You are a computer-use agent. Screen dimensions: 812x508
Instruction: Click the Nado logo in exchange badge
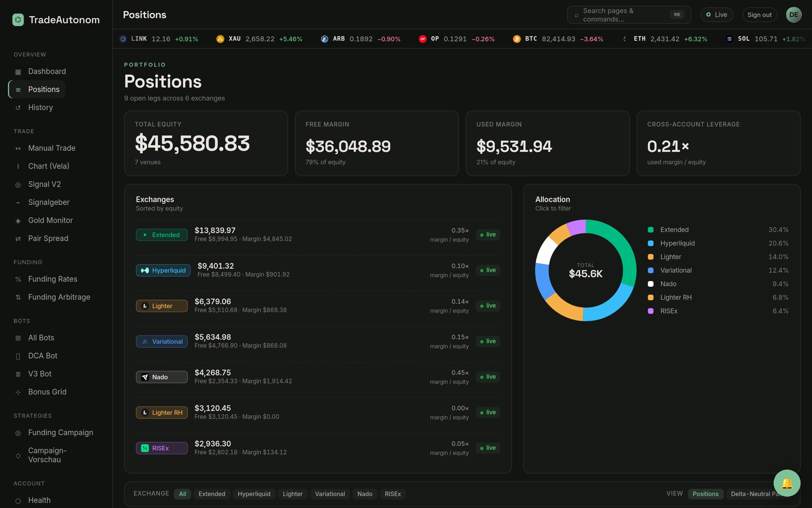145,377
